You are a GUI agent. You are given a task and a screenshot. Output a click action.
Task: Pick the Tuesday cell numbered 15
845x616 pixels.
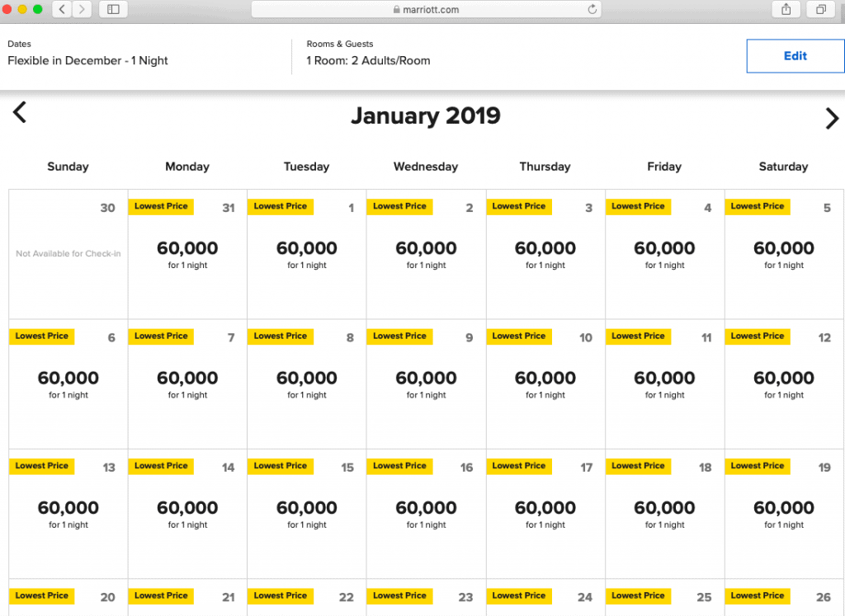307,514
